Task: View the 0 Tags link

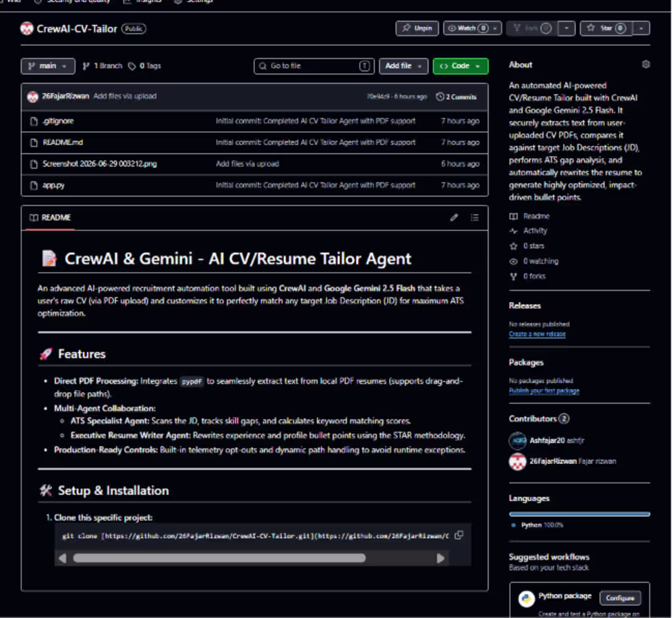Action: pos(145,66)
